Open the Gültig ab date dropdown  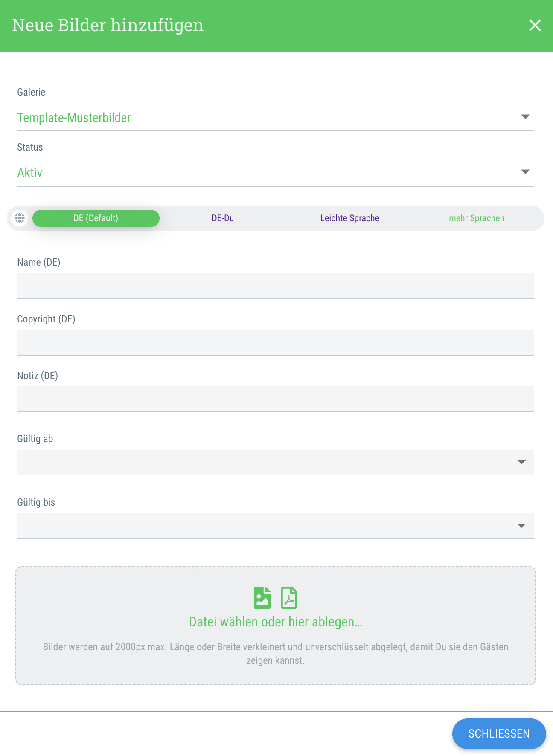pyautogui.click(x=276, y=462)
